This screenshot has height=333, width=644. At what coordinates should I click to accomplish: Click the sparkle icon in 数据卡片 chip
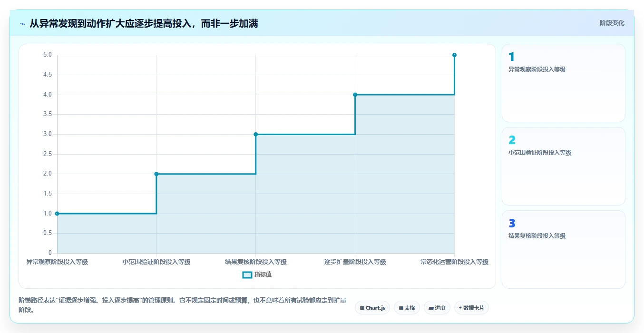click(460, 308)
